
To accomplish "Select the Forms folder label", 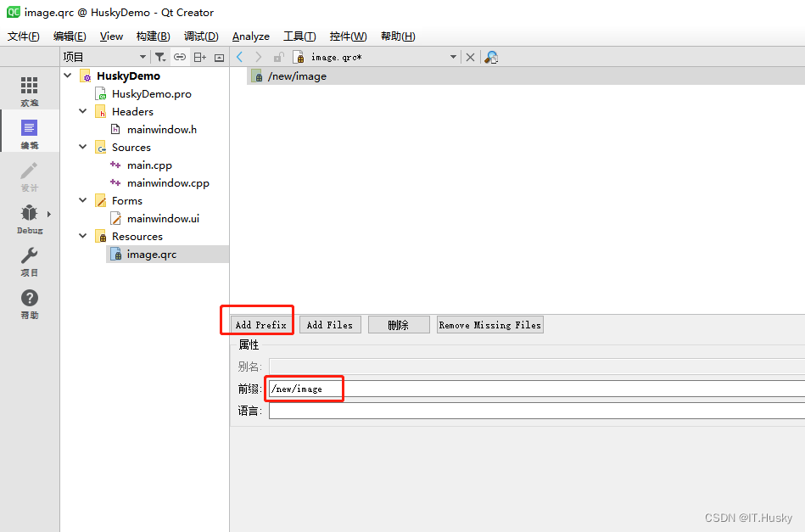I will (x=126, y=201).
